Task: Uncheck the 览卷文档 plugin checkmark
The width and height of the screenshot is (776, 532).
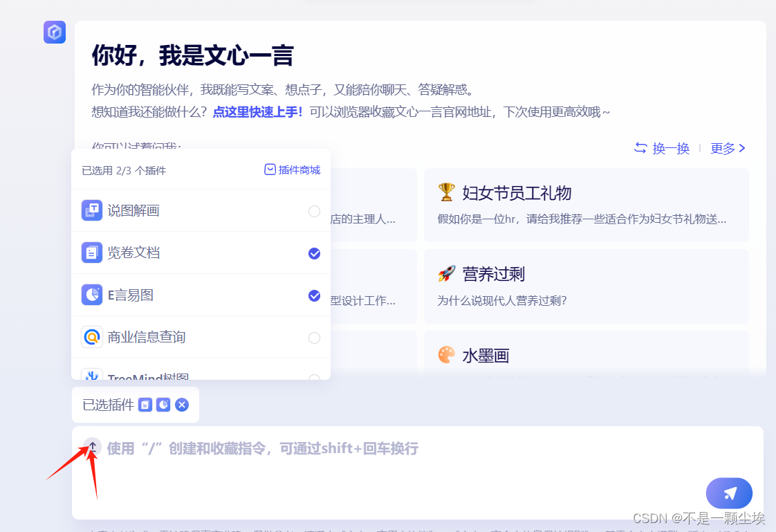Action: point(314,253)
